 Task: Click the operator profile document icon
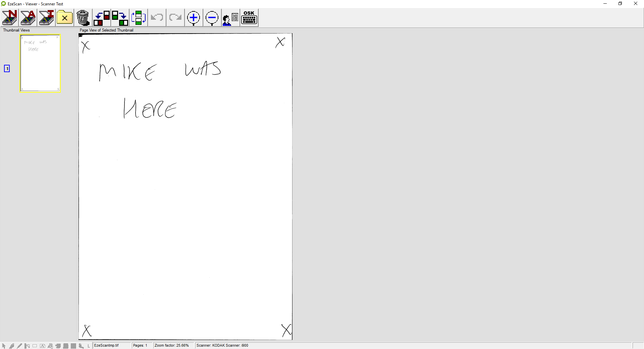click(230, 18)
